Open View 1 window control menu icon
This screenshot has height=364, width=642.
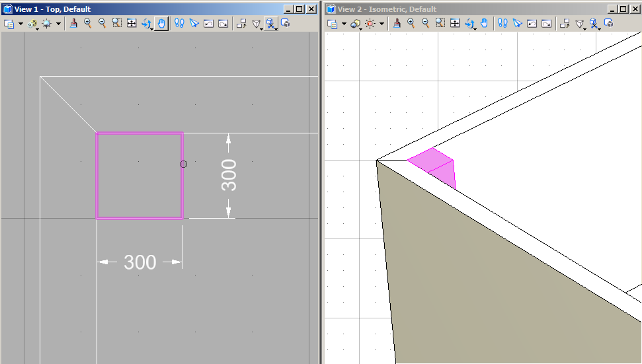pos(7,9)
